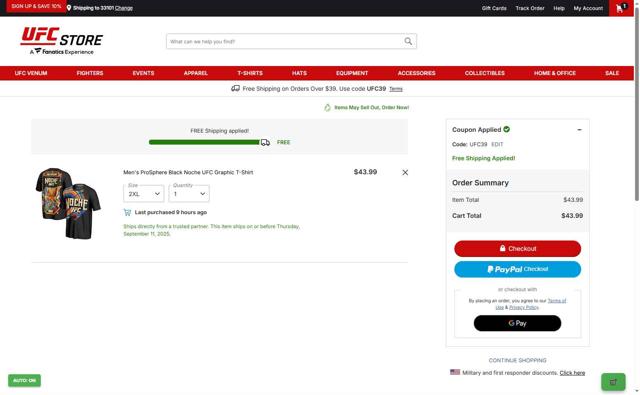Click CONTINUE SHOPPING link

[518, 360]
